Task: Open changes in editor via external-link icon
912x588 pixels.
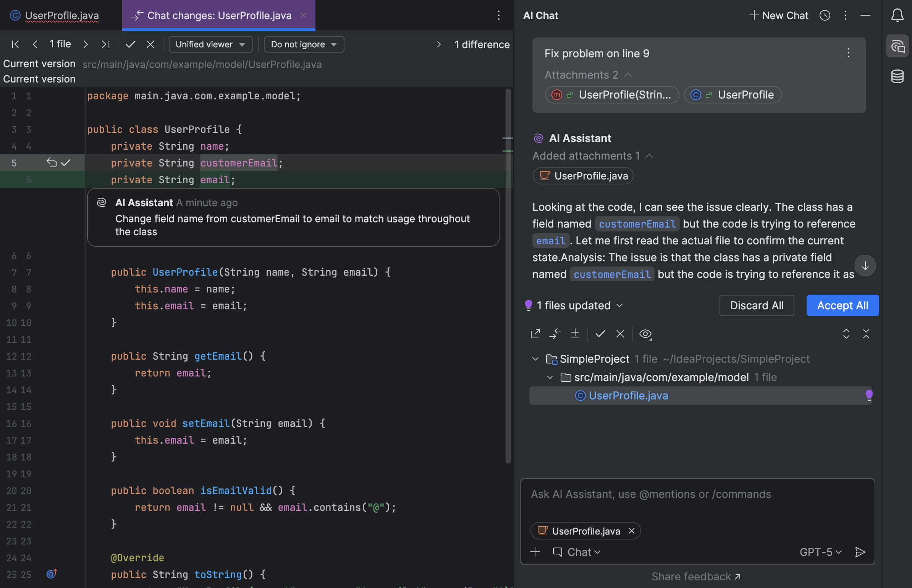Action: (535, 334)
